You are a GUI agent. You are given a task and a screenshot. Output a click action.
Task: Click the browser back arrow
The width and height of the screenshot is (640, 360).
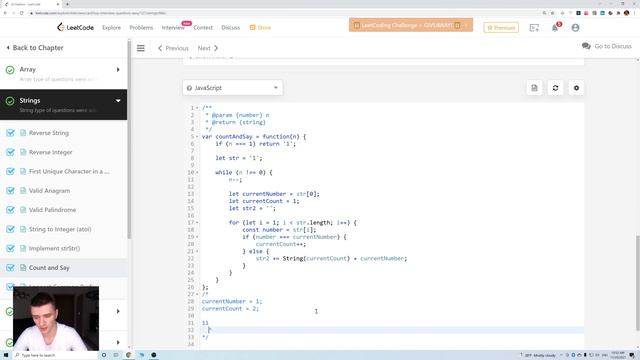point(5,13)
